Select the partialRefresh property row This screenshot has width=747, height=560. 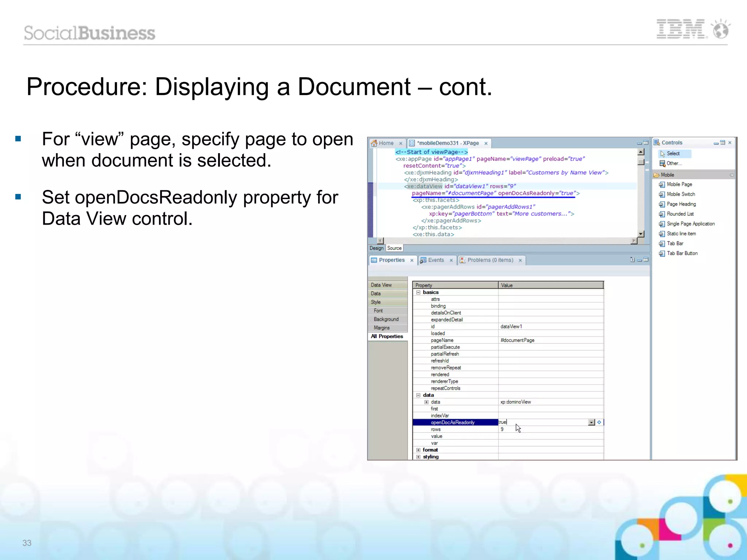(508, 354)
